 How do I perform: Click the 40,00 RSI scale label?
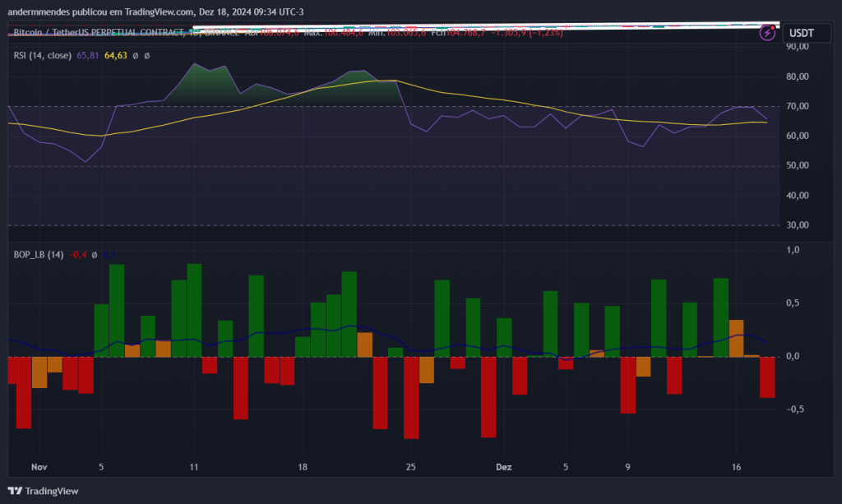(798, 196)
